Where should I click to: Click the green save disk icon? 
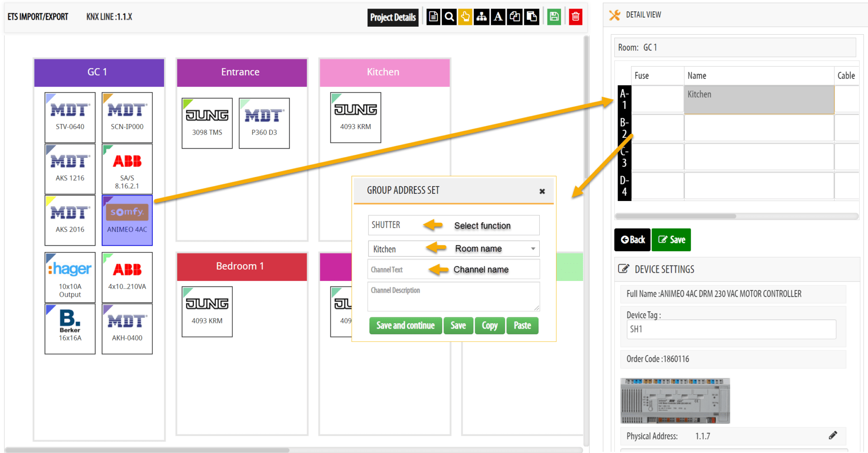(x=554, y=17)
